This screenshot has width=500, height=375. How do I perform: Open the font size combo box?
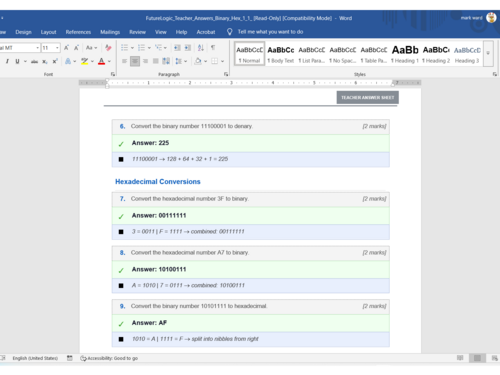[51, 48]
